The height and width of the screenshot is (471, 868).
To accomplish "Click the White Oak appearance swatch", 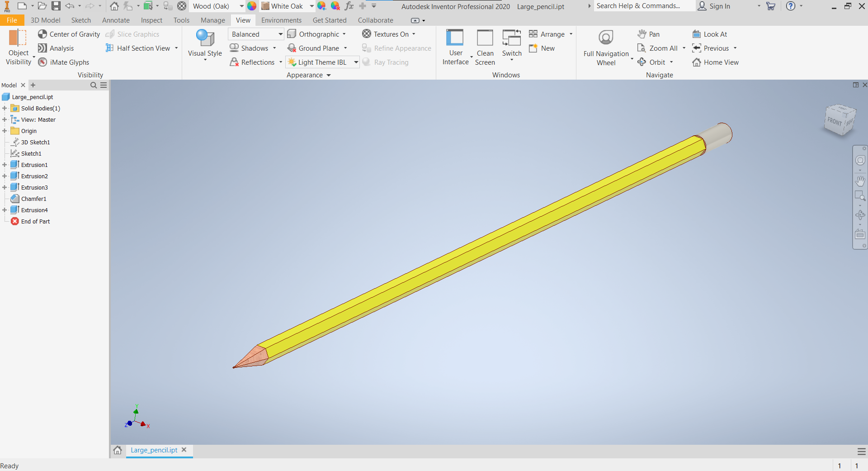I will click(265, 6).
